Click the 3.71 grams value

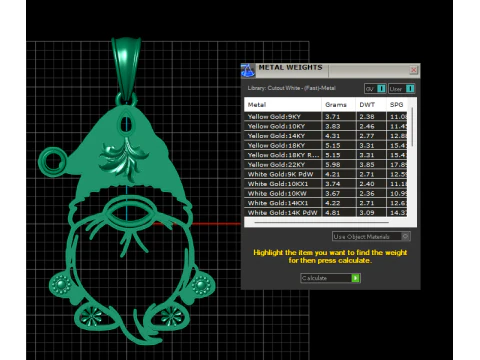click(333, 117)
